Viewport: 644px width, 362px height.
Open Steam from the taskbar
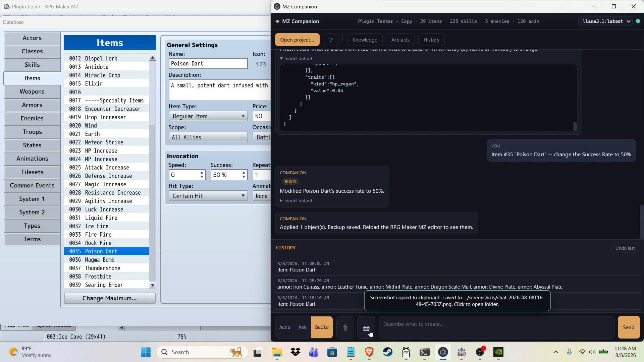388,352
